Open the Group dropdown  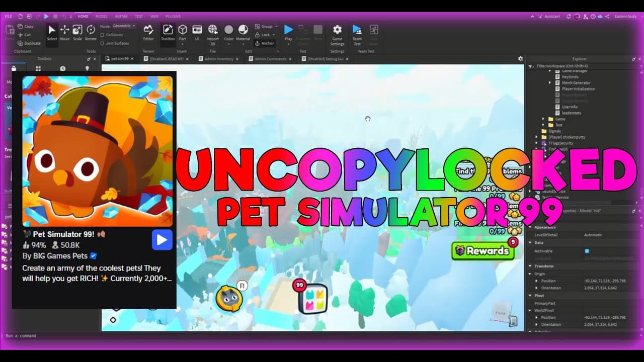tap(267, 27)
